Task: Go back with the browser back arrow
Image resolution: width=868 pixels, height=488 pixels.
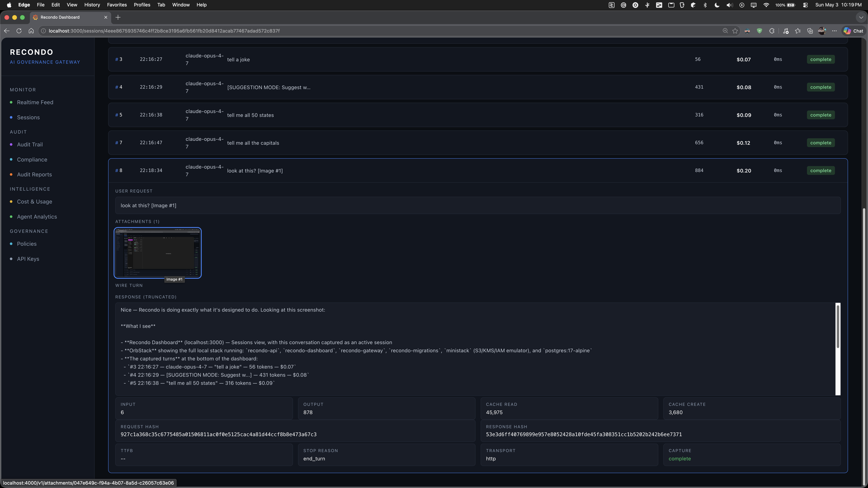Action: pyautogui.click(x=7, y=31)
